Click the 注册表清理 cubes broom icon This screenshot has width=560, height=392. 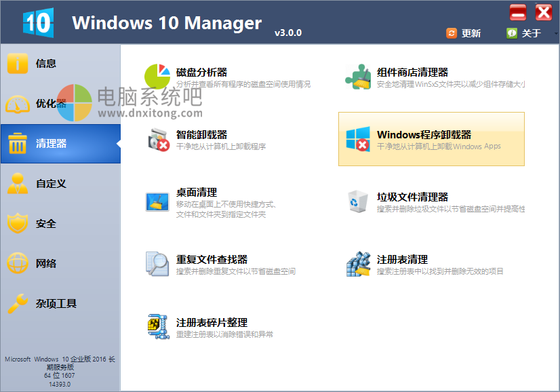[x=358, y=264]
